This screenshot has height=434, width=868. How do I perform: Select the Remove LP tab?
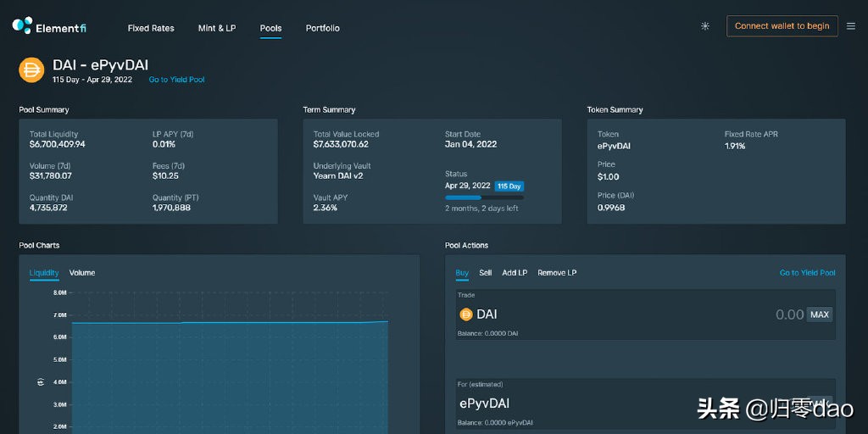pyautogui.click(x=557, y=273)
